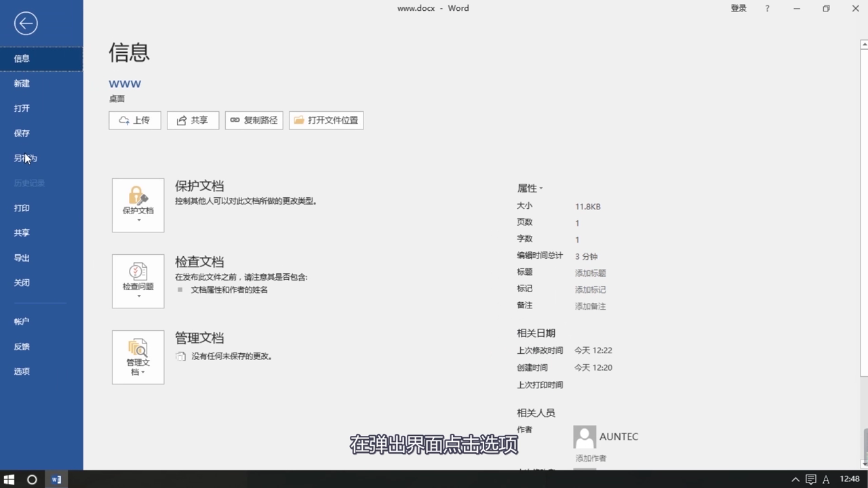Click the Cortana search circle on taskbar

click(32, 479)
